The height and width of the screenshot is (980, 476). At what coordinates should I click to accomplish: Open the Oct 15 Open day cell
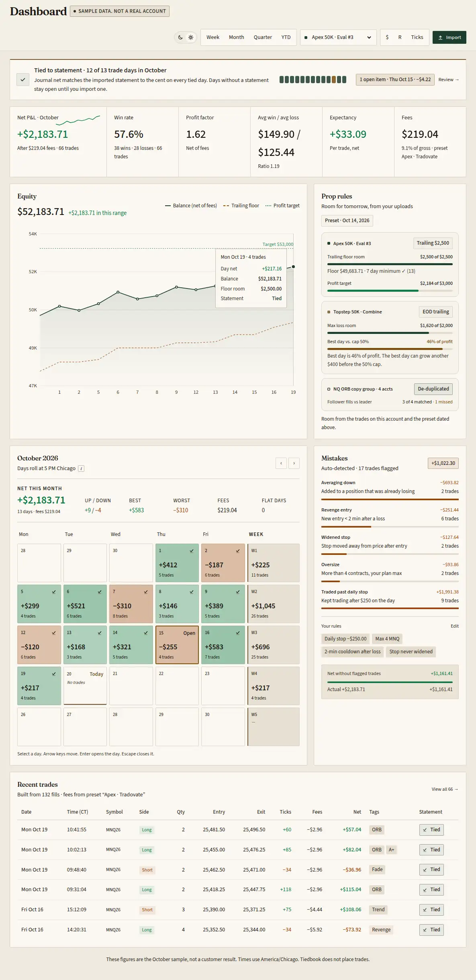(177, 645)
